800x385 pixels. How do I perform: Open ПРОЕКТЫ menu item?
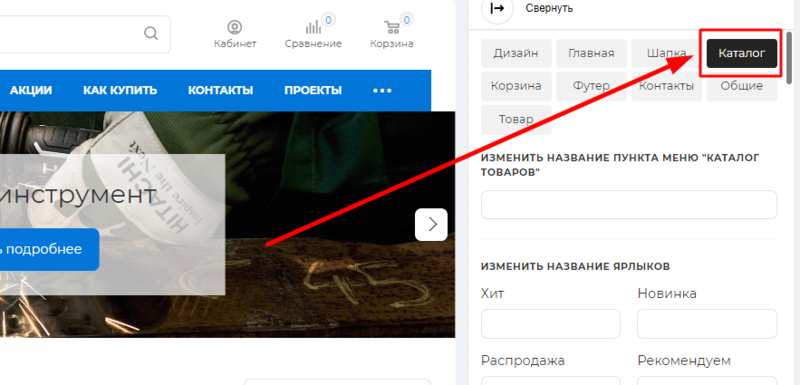tap(313, 91)
